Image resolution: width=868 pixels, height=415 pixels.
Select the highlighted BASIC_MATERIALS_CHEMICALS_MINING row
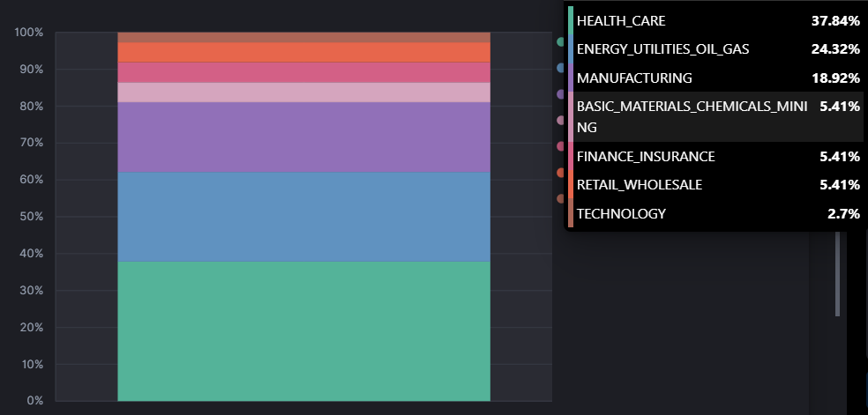click(715, 116)
